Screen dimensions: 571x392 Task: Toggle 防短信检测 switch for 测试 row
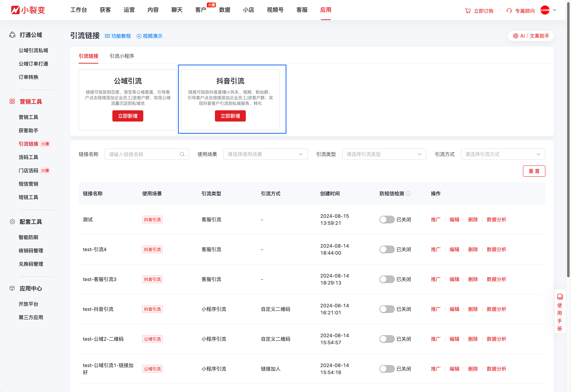[x=387, y=220]
